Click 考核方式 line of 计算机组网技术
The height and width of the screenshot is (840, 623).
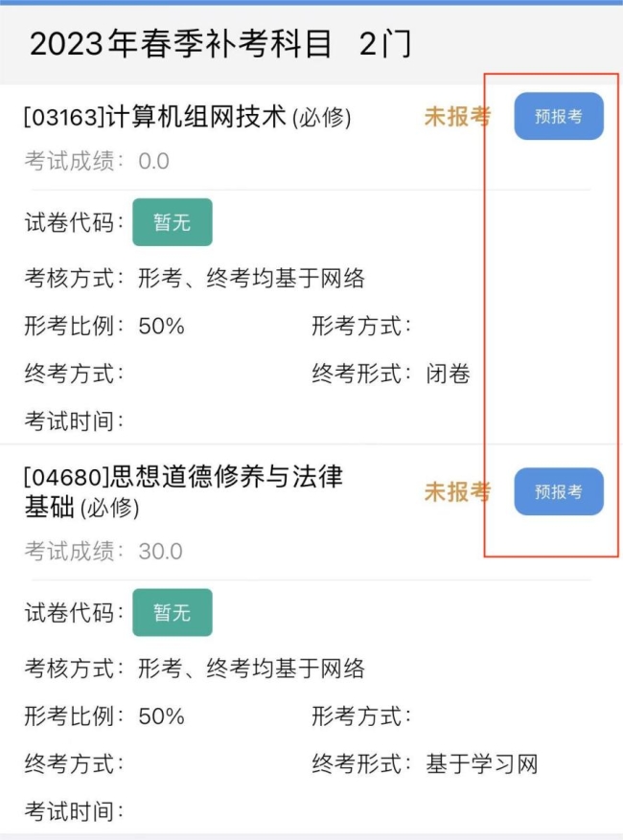[195, 279]
